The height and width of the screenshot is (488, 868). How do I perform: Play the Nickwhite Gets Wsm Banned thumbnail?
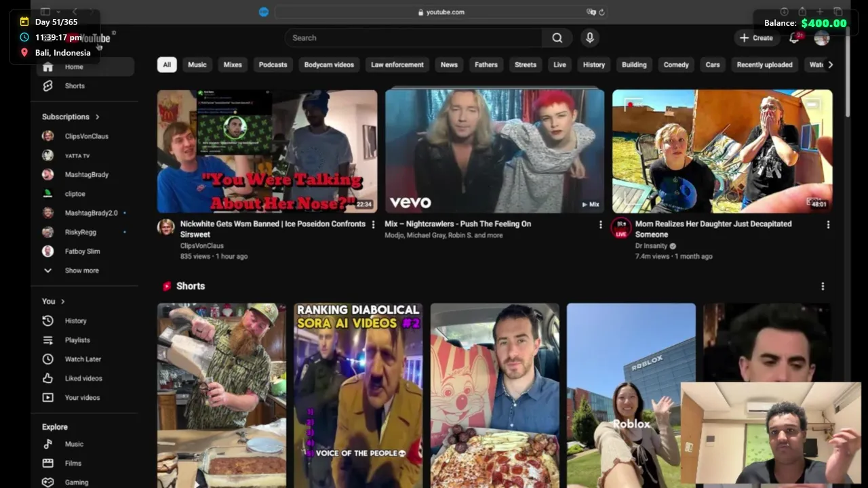(267, 151)
